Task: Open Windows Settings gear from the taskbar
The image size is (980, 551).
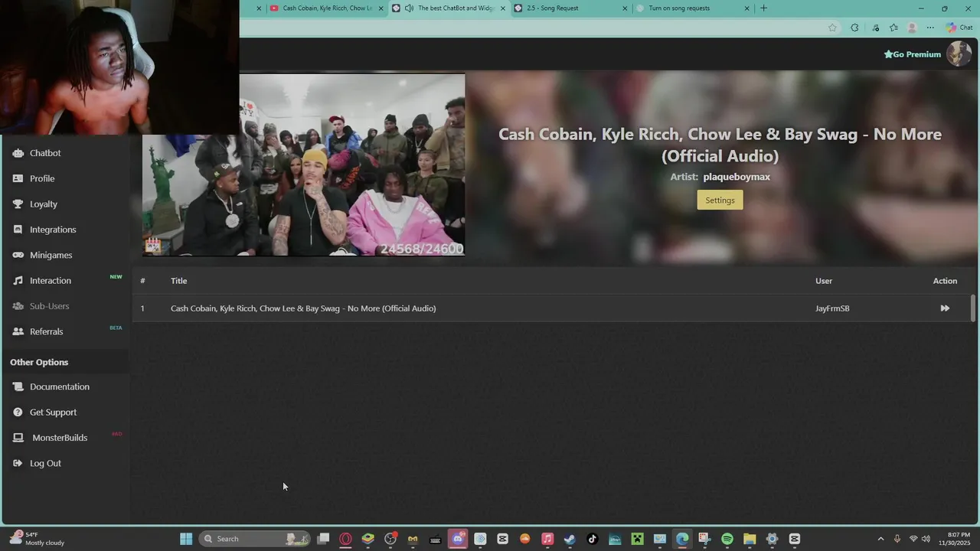Action: (772, 539)
